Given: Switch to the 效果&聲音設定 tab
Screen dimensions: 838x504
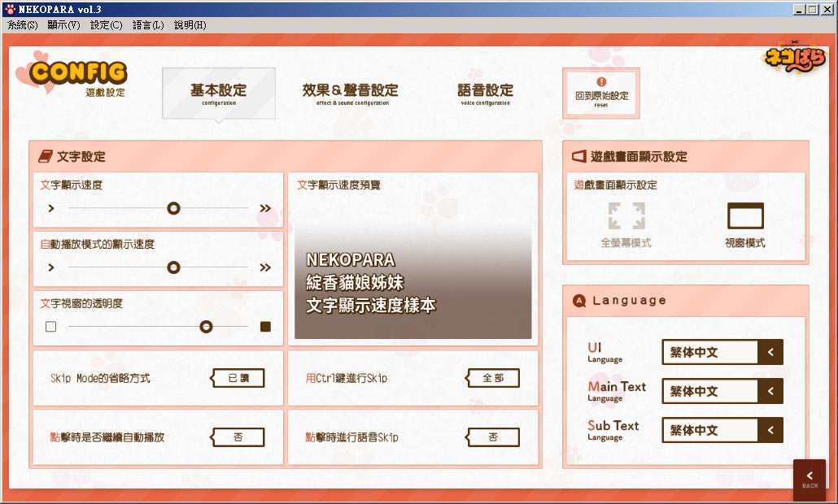Looking at the screenshot, I should click(350, 93).
